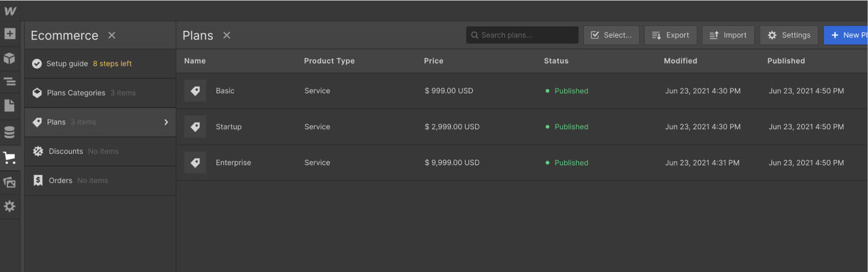
Task: Open the Discounts section
Action: [x=66, y=151]
